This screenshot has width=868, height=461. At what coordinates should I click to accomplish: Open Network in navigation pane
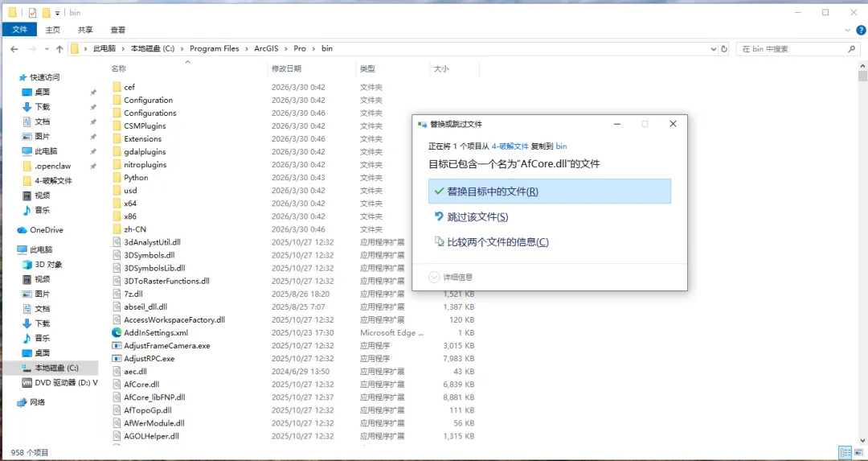tap(37, 402)
